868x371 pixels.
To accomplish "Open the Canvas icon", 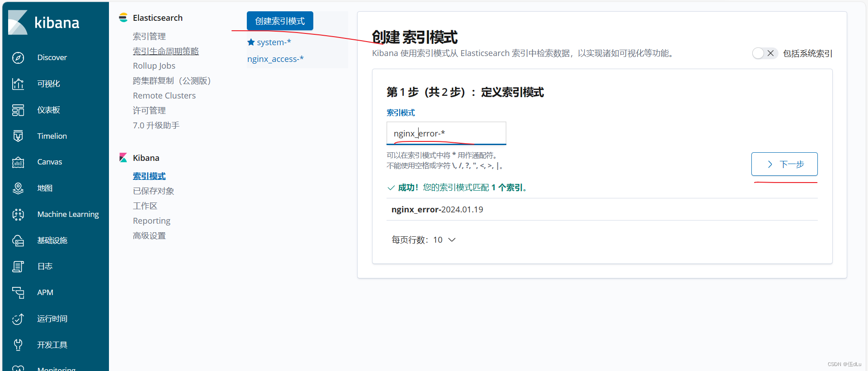I will [18, 162].
